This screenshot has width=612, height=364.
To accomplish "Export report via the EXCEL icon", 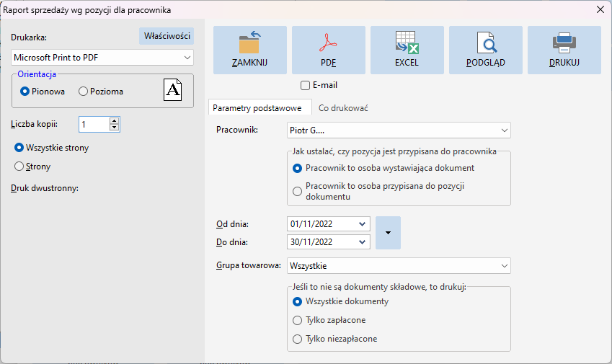I will point(407,50).
